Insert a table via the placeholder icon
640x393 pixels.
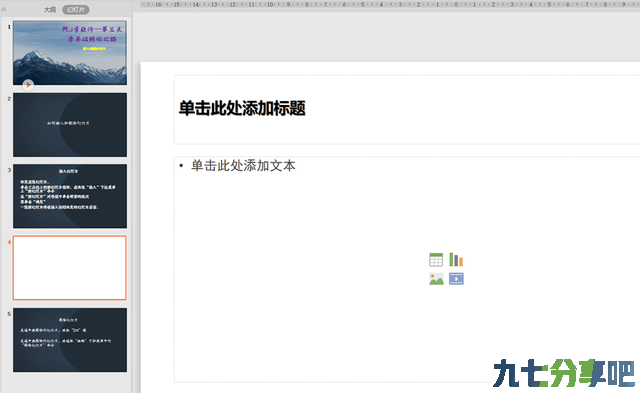click(x=436, y=260)
